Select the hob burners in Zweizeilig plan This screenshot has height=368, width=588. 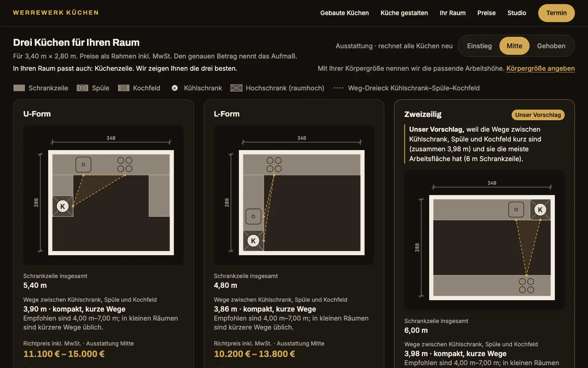[526, 285]
